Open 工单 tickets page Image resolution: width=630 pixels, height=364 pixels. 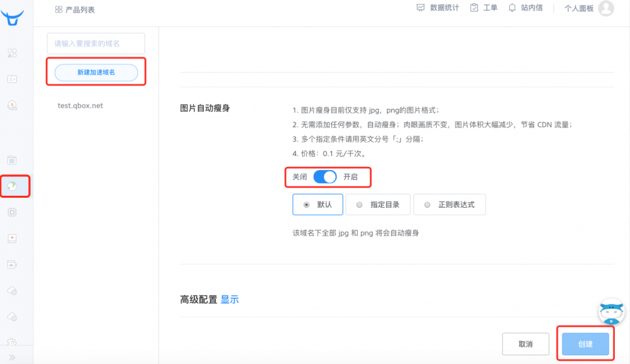[484, 8]
